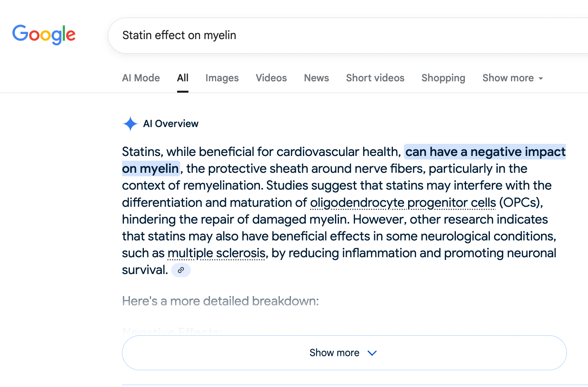Click the detailed breakdown heading text

point(220,301)
